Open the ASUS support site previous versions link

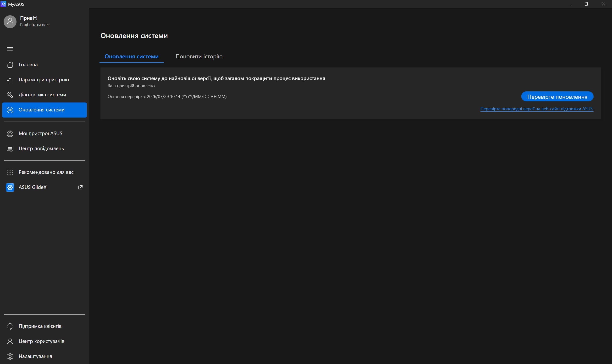tap(537, 109)
